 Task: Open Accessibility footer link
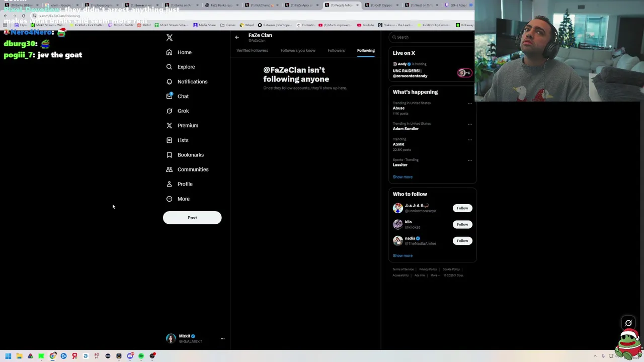tap(400, 276)
